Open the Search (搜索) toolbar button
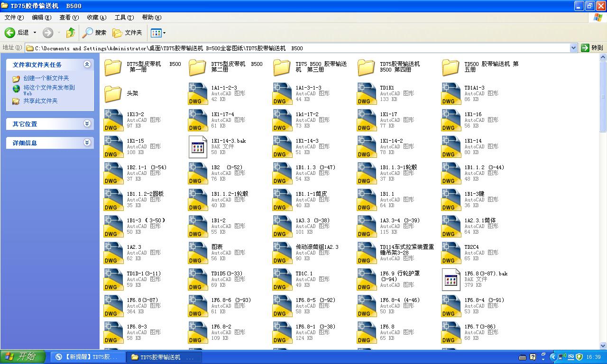607x364 pixels. tap(94, 33)
